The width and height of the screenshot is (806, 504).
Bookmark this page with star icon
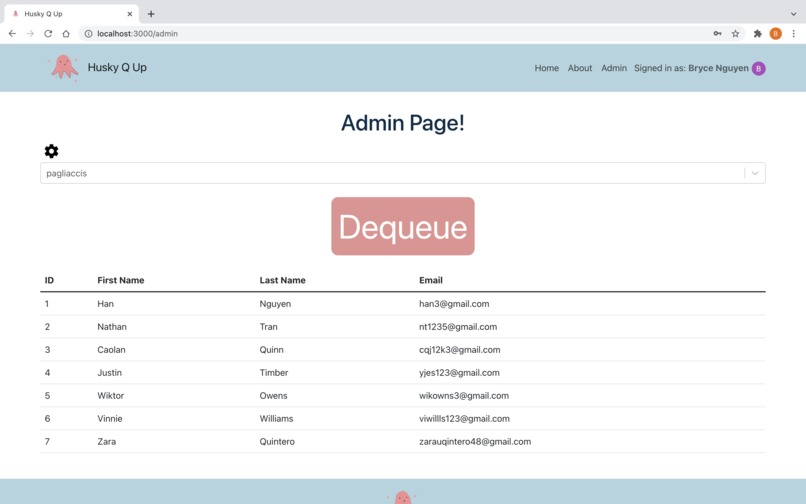click(x=736, y=33)
